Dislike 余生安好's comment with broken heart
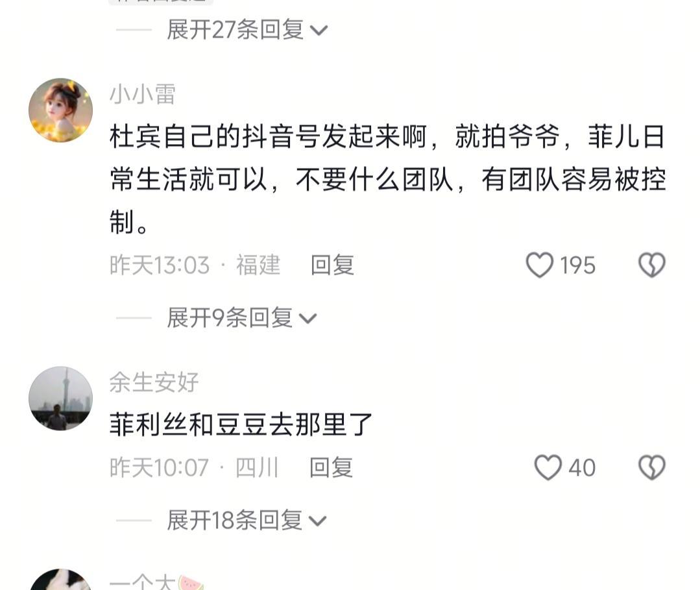Image resolution: width=700 pixels, height=590 pixels. pos(652,467)
